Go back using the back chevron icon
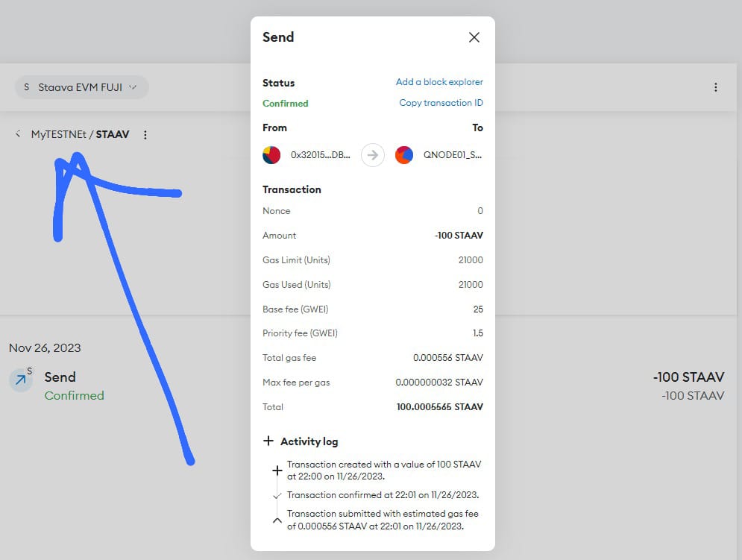The width and height of the screenshot is (742, 560). coord(16,133)
